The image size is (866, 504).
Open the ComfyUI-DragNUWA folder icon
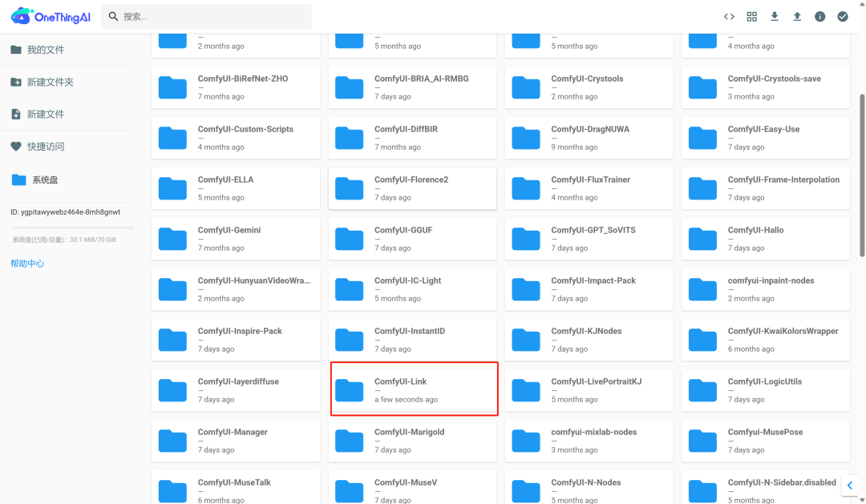click(526, 138)
